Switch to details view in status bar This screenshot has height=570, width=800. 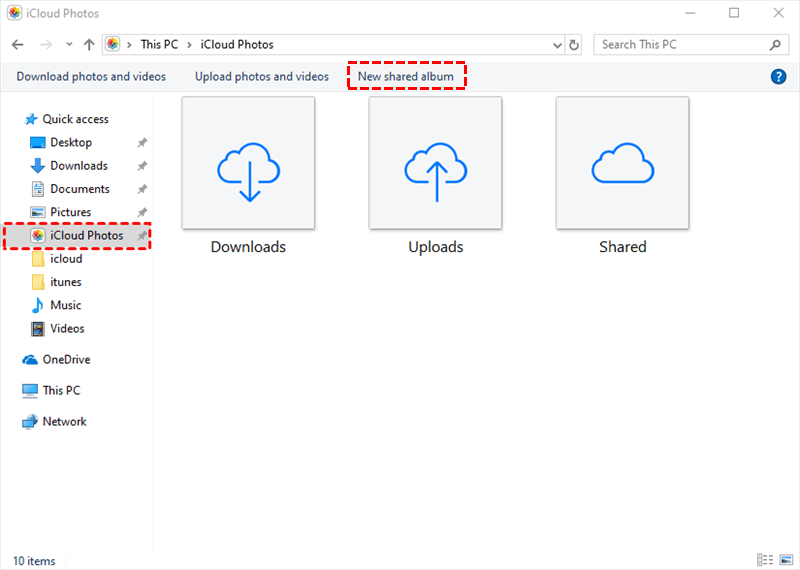tap(764, 560)
